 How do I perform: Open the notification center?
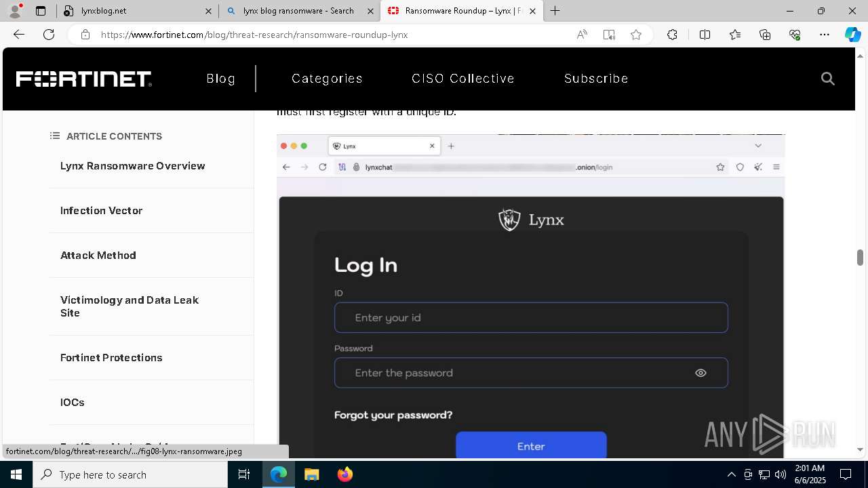pos(846,474)
